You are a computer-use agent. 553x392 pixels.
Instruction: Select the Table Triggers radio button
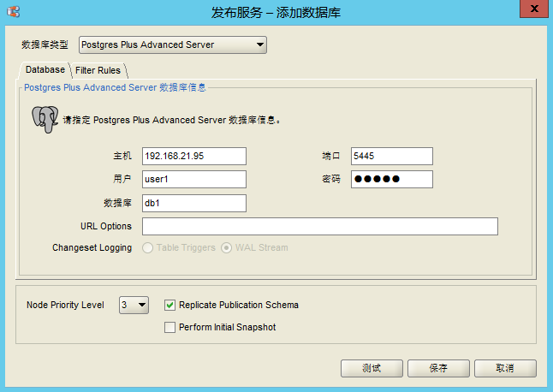click(x=147, y=248)
